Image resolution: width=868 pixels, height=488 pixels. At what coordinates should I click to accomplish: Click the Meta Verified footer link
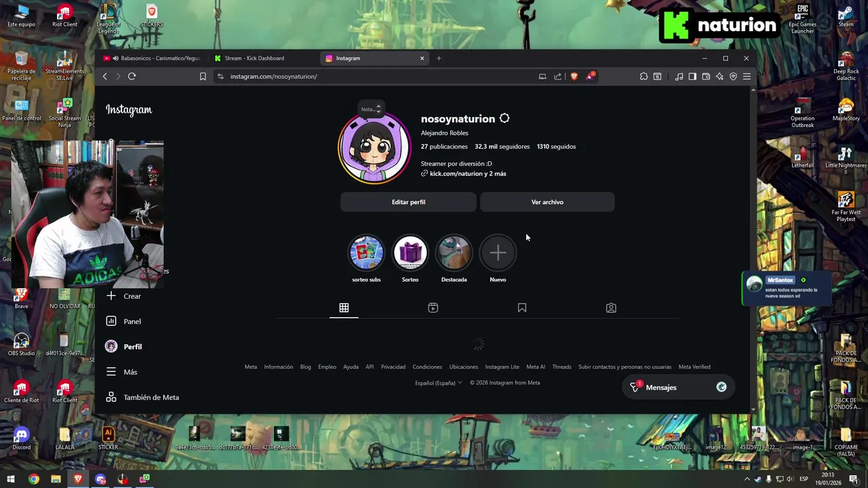[694, 367]
